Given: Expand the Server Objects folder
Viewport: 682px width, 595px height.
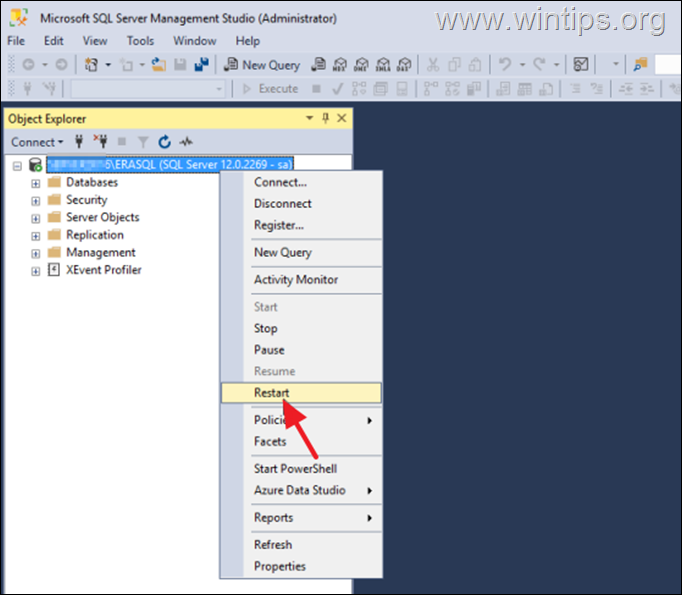Looking at the screenshot, I should point(35,218).
